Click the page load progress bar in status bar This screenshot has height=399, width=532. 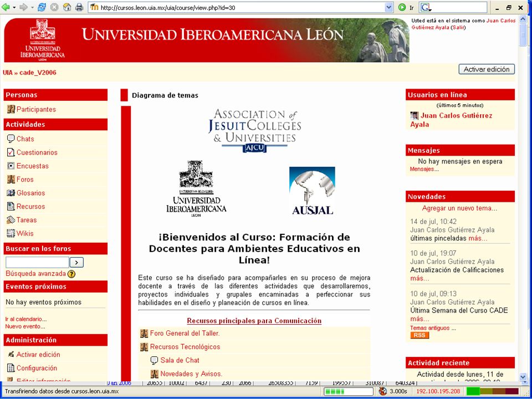point(349,391)
